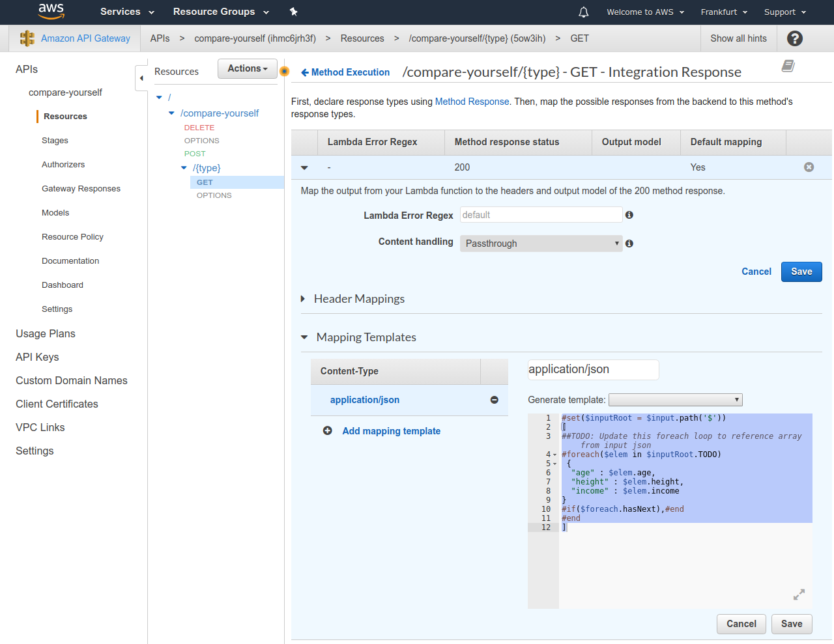Collapse the /{type} tree node
The image size is (834, 644).
(x=184, y=168)
